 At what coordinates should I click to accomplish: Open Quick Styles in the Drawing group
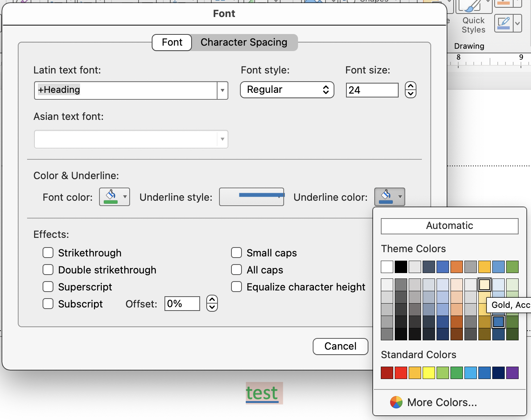pos(473,17)
